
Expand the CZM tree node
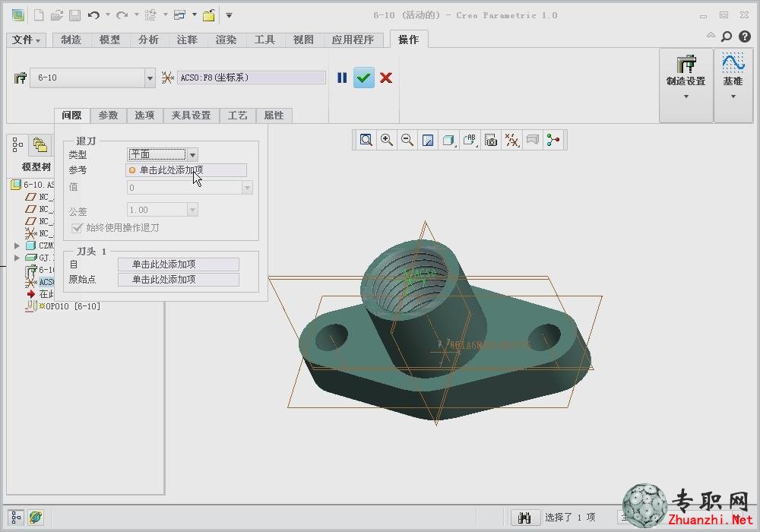pyautogui.click(x=17, y=245)
